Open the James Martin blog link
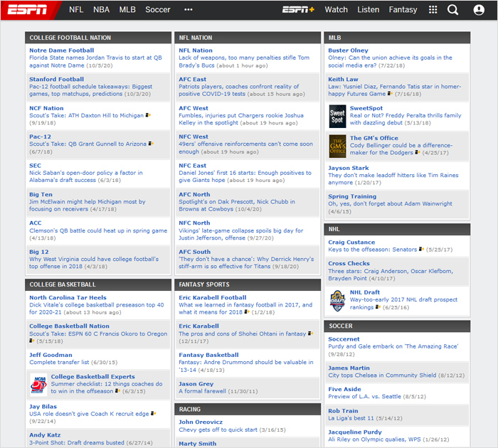 click(349, 368)
